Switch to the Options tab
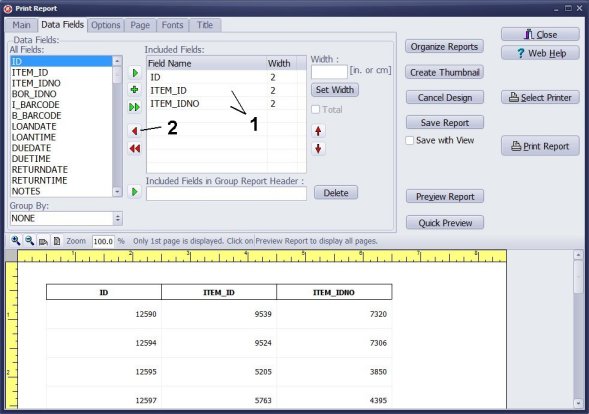The height and width of the screenshot is (414, 589). tap(106, 25)
